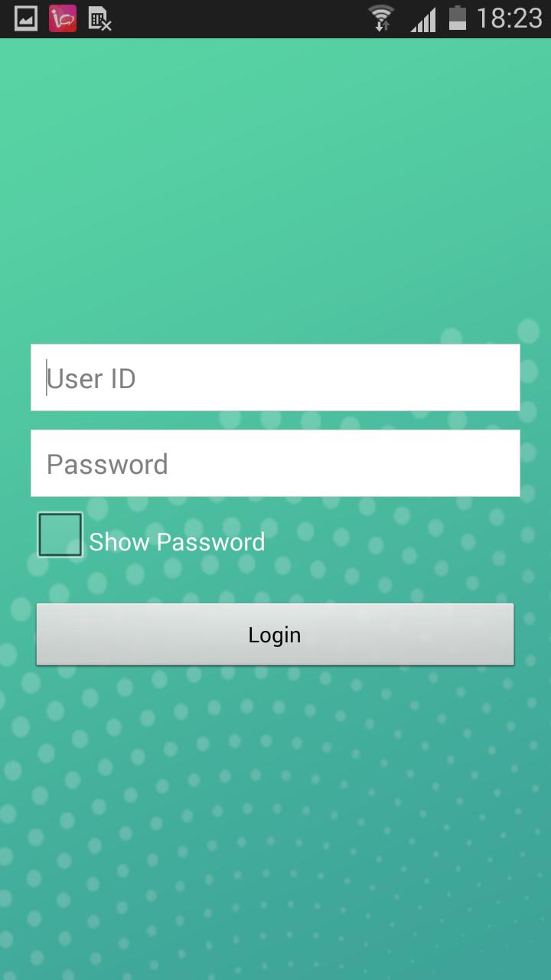Tap the SIM card error icon

click(x=100, y=19)
